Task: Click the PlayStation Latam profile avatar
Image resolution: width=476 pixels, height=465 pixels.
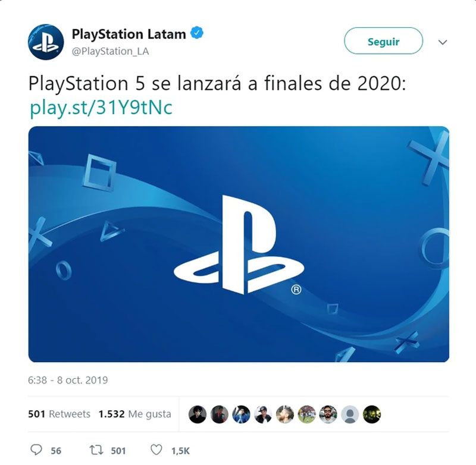Action: click(46, 42)
